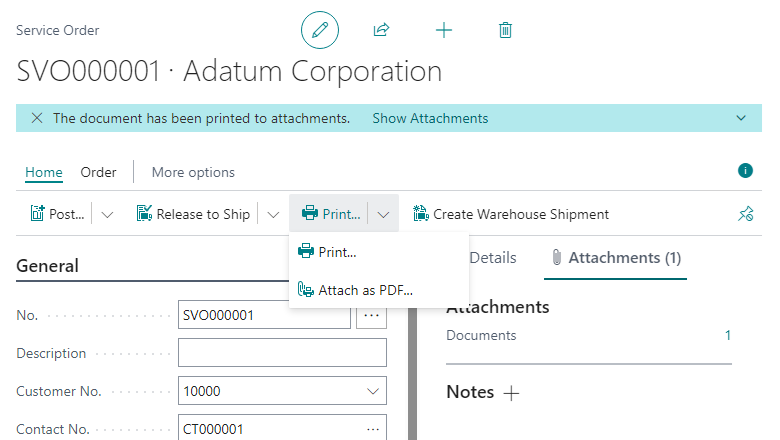
Task: Click the No. field SVO000001
Action: pos(264,315)
